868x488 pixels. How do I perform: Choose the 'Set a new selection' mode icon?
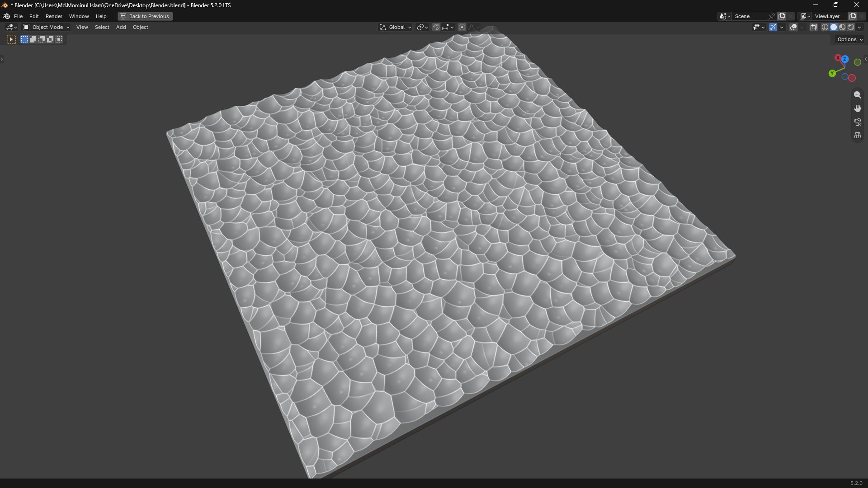coord(24,40)
